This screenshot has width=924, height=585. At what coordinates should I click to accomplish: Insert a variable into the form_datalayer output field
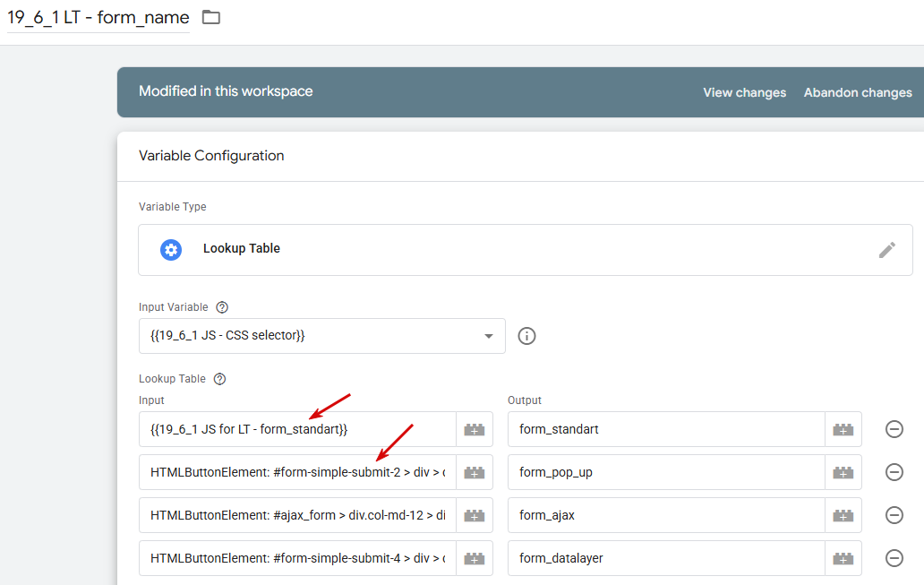tap(843, 558)
